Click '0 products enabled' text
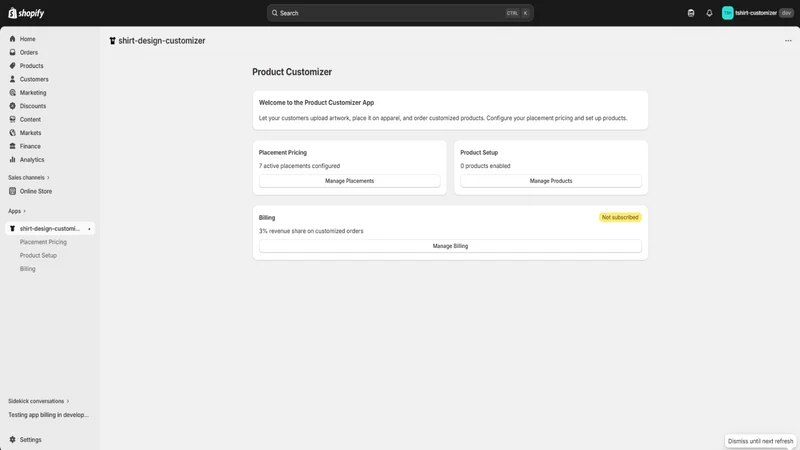 coord(485,166)
